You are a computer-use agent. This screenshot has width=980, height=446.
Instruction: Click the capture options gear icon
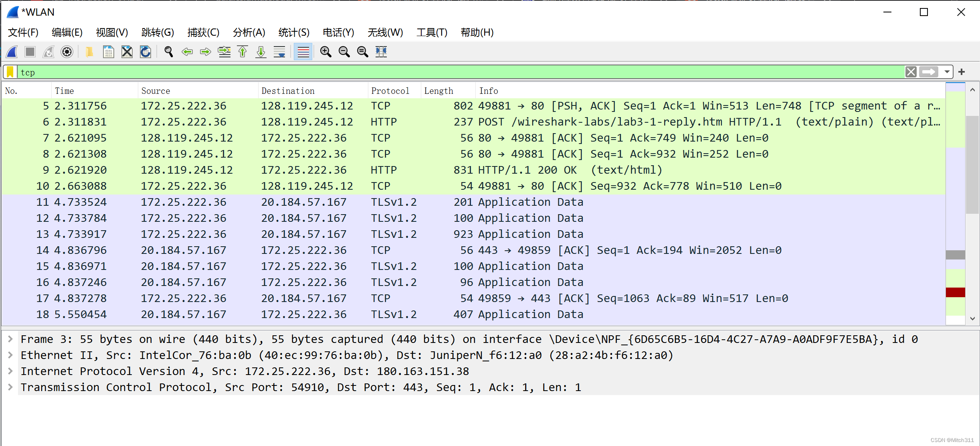click(x=67, y=52)
